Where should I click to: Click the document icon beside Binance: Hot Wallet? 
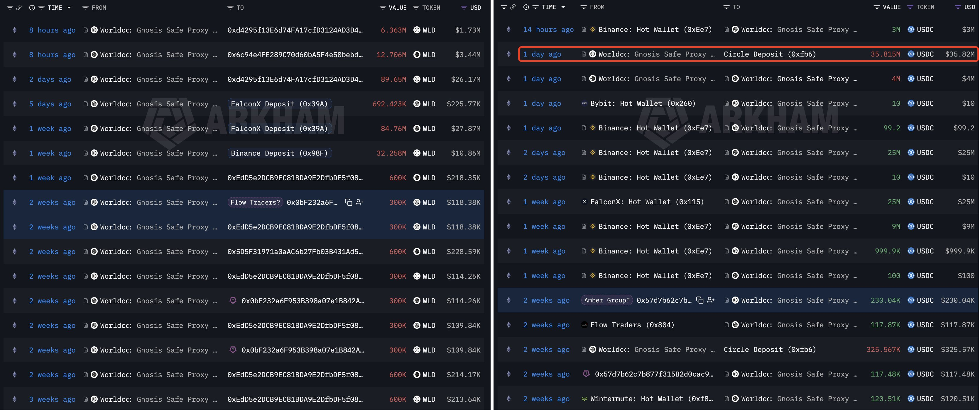coord(583,30)
